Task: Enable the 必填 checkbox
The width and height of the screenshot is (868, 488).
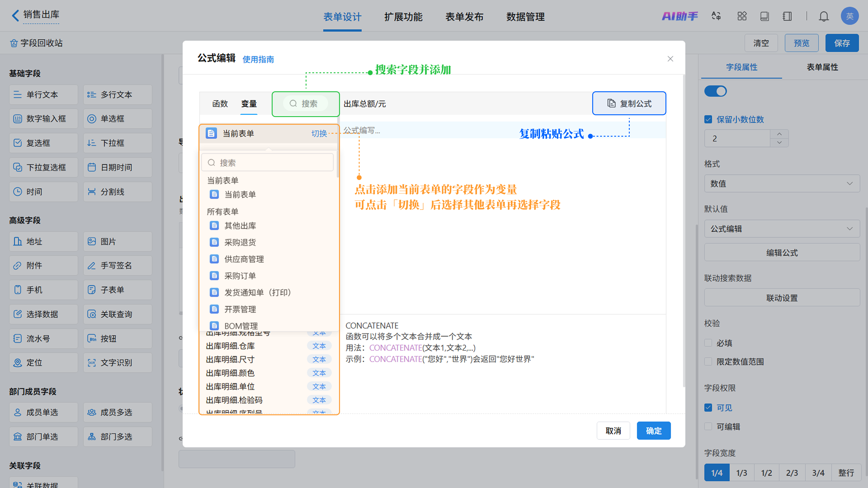Action: (708, 343)
